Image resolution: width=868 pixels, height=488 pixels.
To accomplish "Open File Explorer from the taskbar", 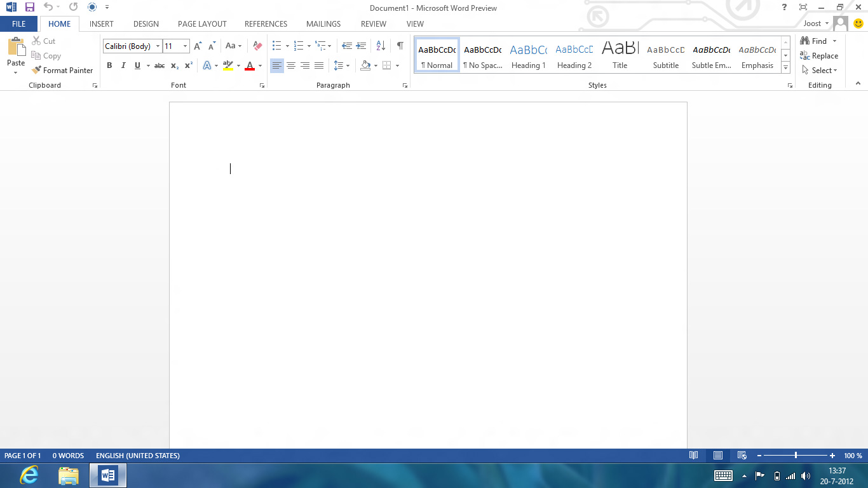I will pos(68,475).
